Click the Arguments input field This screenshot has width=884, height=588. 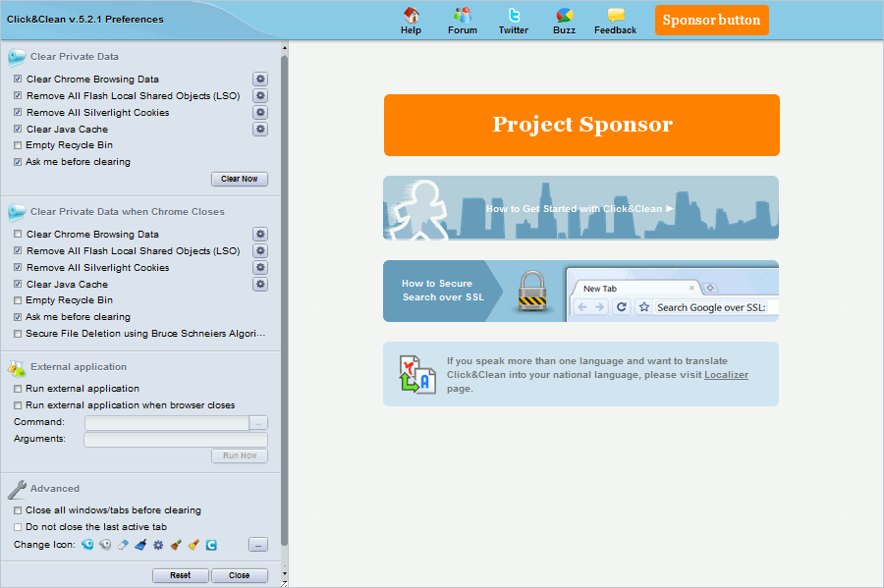pyautogui.click(x=176, y=440)
